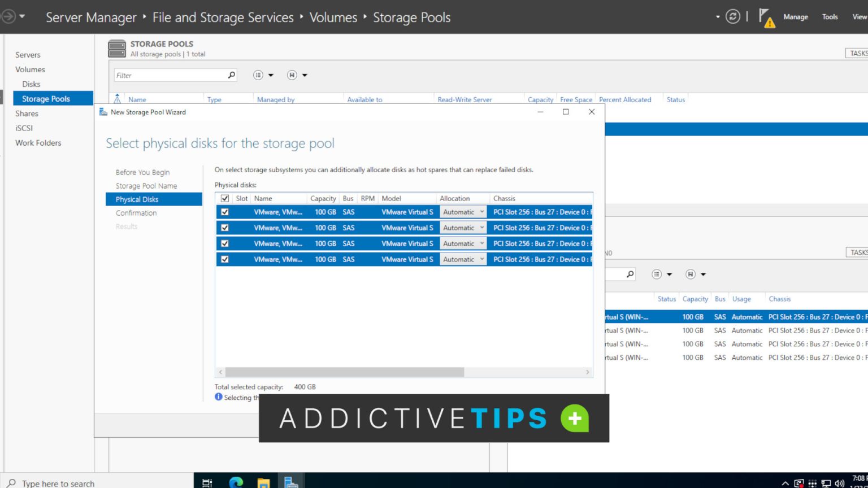868x488 pixels.
Task: Uncheck the first VMware physical disk
Action: click(224, 211)
